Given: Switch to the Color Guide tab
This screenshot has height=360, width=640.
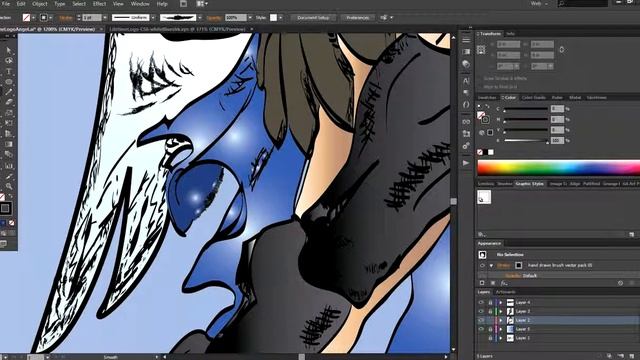Looking at the screenshot, I should coord(534,98).
